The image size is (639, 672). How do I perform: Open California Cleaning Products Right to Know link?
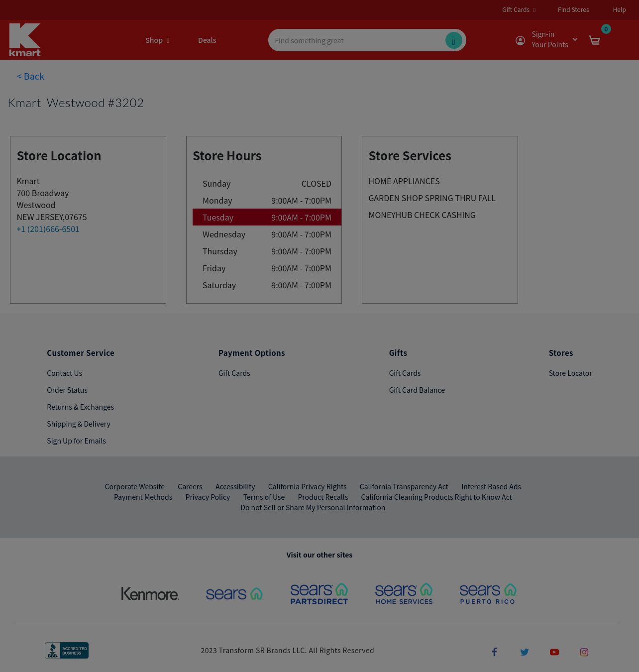[x=436, y=497]
